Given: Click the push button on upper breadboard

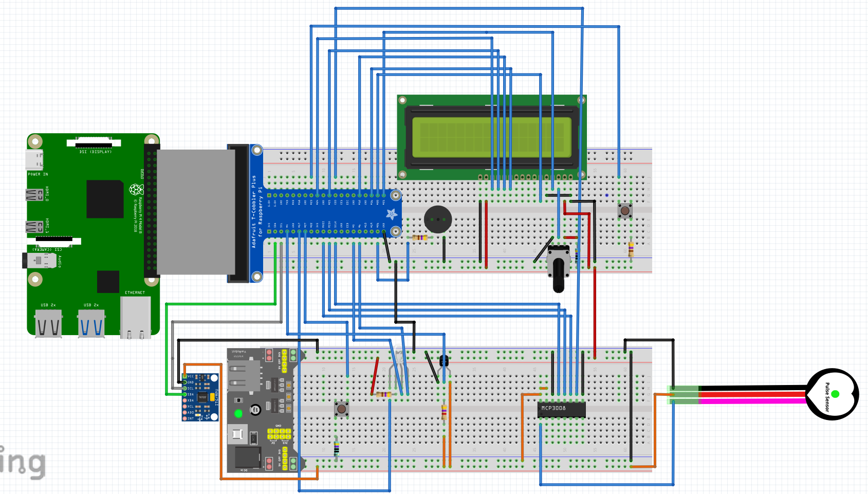Looking at the screenshot, I should [x=625, y=210].
